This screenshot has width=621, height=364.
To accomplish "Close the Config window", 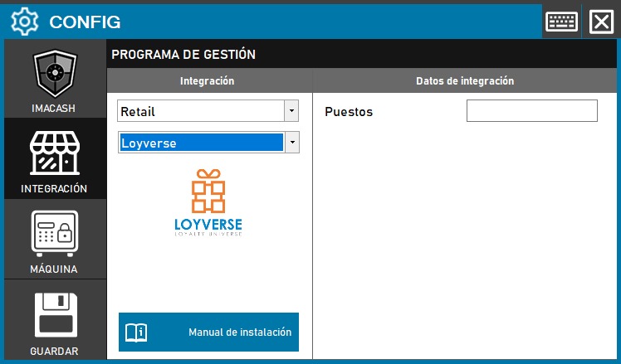I will pyautogui.click(x=600, y=22).
